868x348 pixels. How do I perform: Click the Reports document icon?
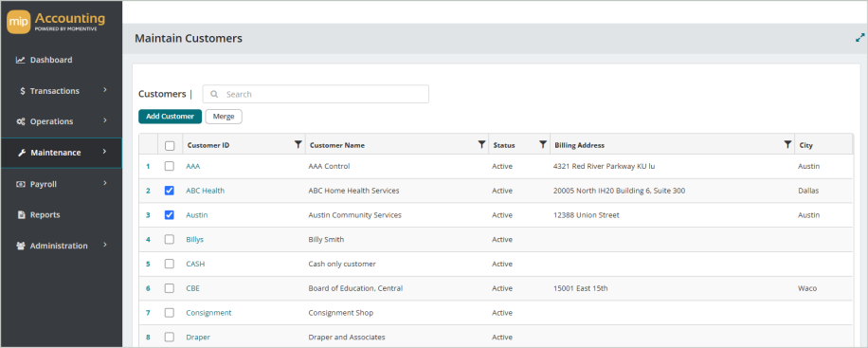(x=21, y=215)
